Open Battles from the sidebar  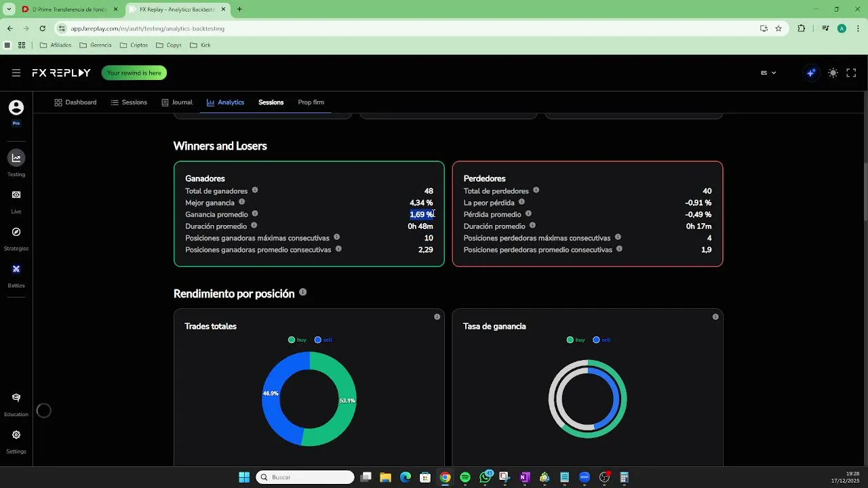[16, 275]
